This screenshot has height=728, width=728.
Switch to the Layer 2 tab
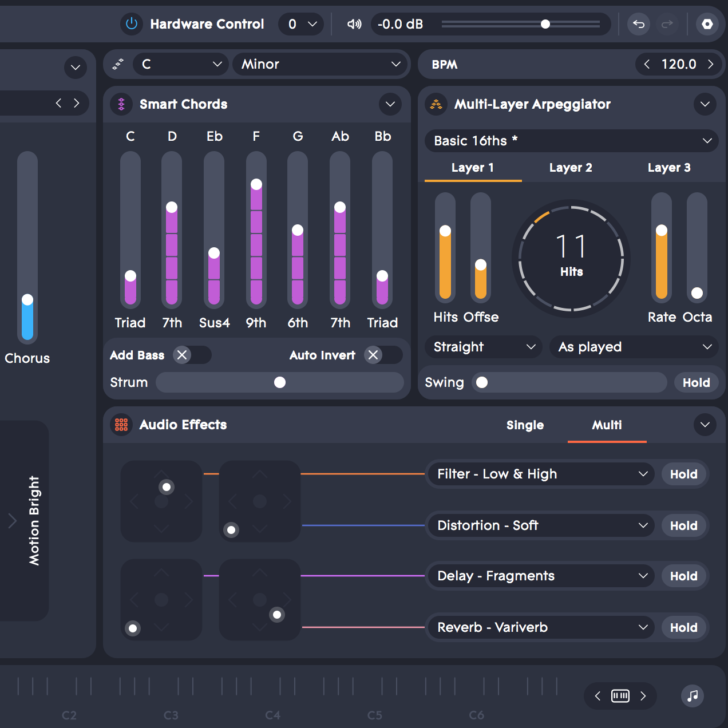pyautogui.click(x=571, y=168)
